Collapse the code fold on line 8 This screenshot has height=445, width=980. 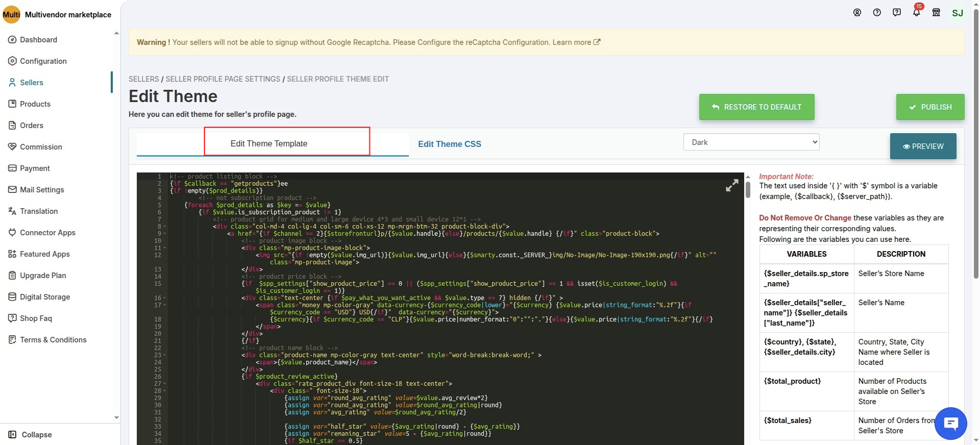165,227
